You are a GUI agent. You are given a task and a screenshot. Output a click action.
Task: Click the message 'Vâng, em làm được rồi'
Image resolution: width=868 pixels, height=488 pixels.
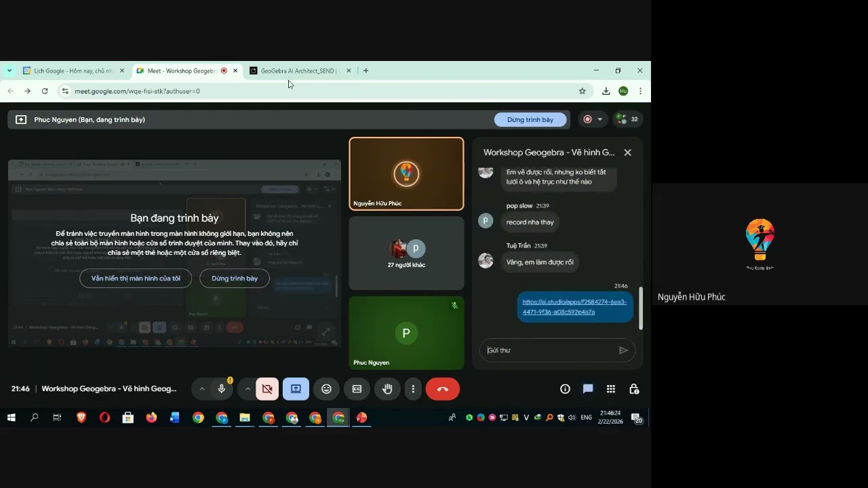[x=540, y=262]
